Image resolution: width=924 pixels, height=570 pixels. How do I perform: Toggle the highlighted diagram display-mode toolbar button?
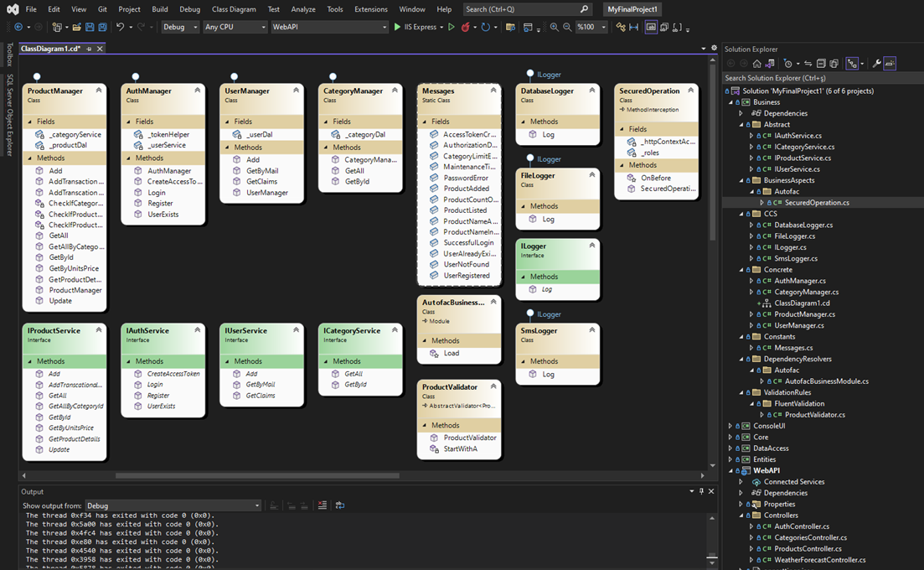651,27
